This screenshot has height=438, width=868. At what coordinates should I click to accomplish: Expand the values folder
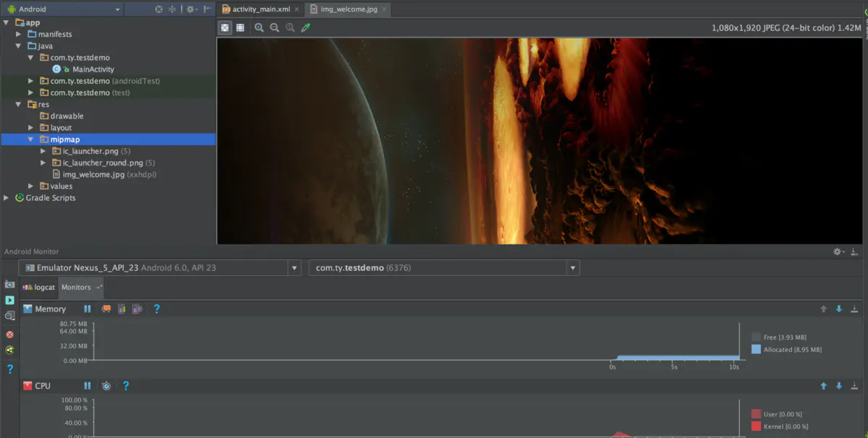[30, 186]
